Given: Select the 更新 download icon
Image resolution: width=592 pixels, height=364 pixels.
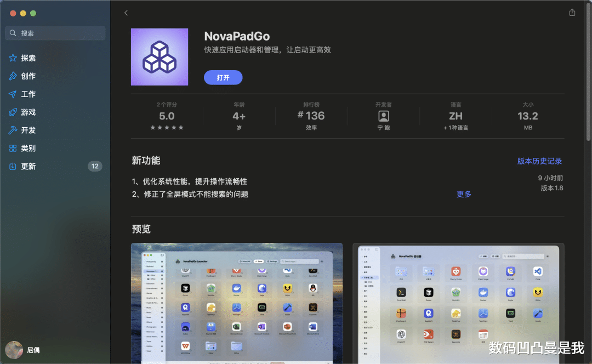Looking at the screenshot, I should [13, 167].
